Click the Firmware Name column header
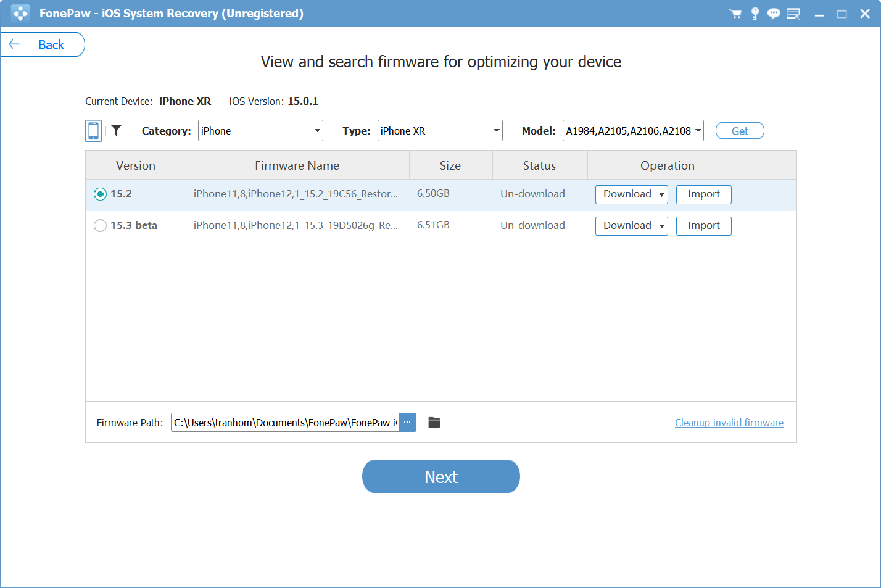Image resolution: width=881 pixels, height=588 pixels. click(x=297, y=165)
